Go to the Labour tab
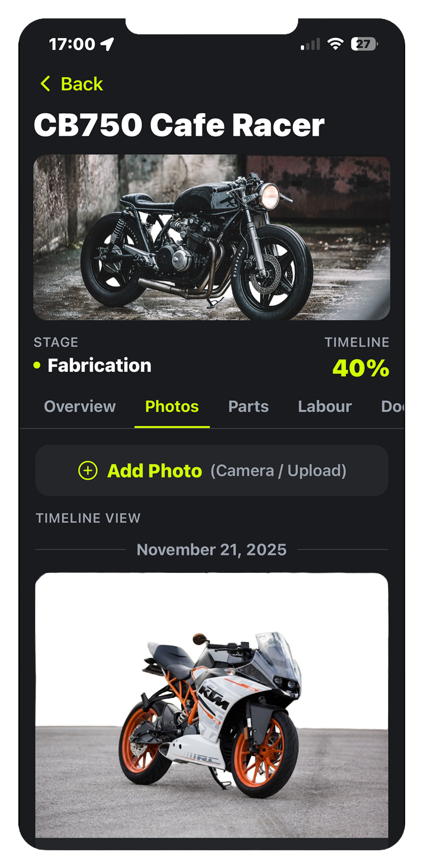 pos(325,407)
